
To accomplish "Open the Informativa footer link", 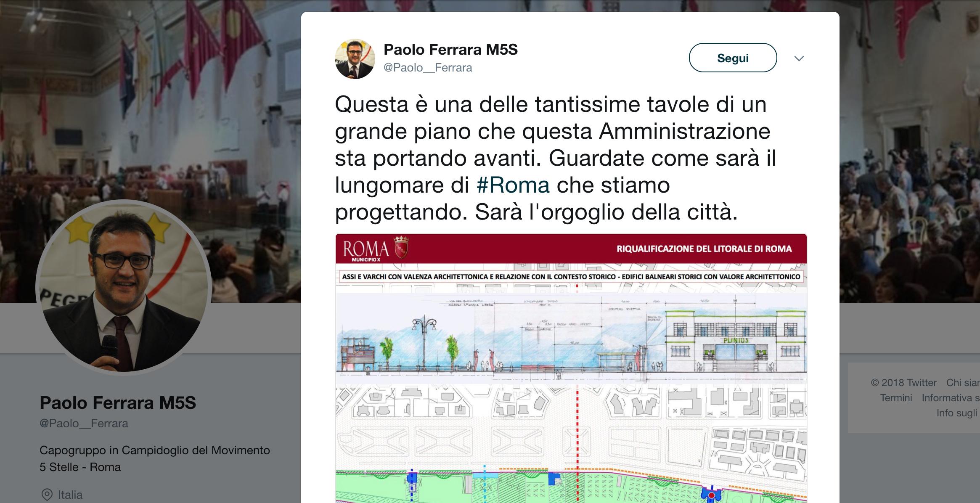I will 951,398.
